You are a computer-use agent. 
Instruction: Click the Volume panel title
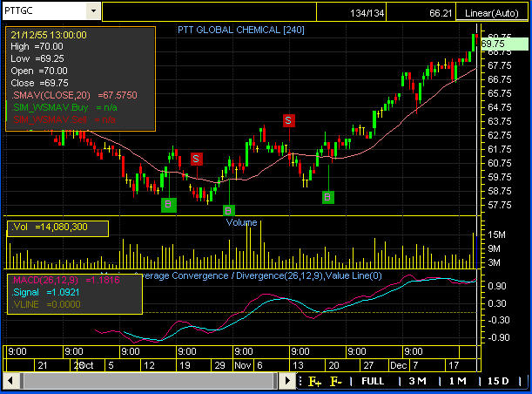[x=241, y=223]
